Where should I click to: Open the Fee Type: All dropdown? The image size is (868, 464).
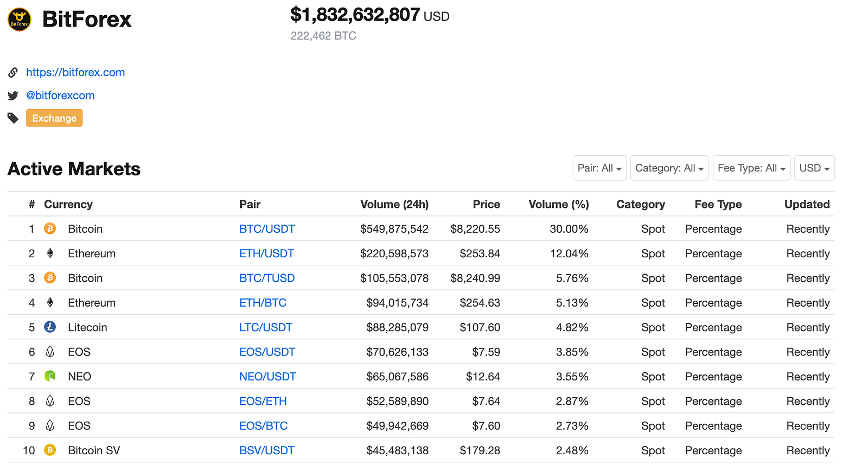click(x=751, y=168)
